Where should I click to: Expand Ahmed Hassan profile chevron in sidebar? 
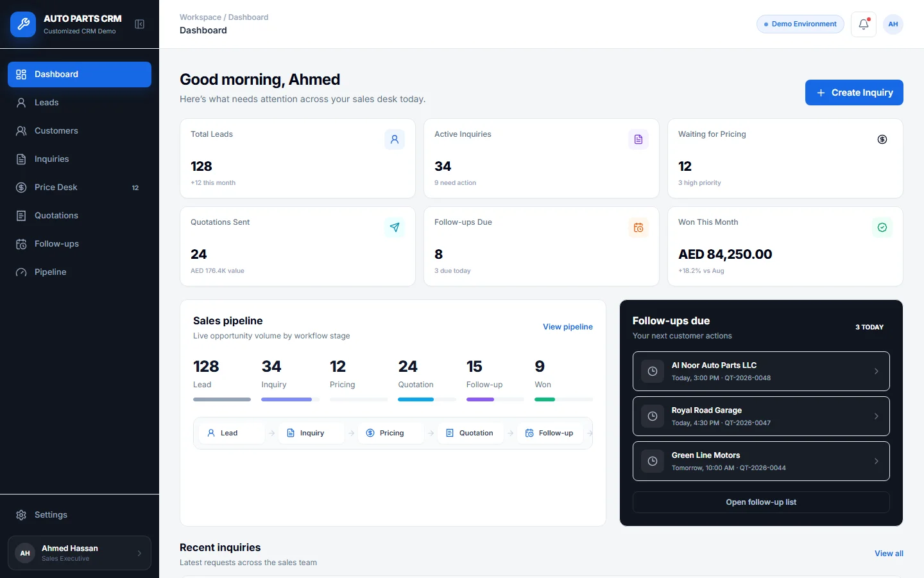tap(139, 553)
